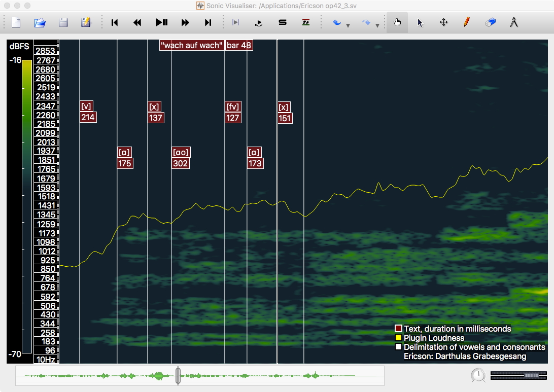The width and height of the screenshot is (554, 392).
Task: Open the undo history dropdown
Action: click(x=348, y=25)
